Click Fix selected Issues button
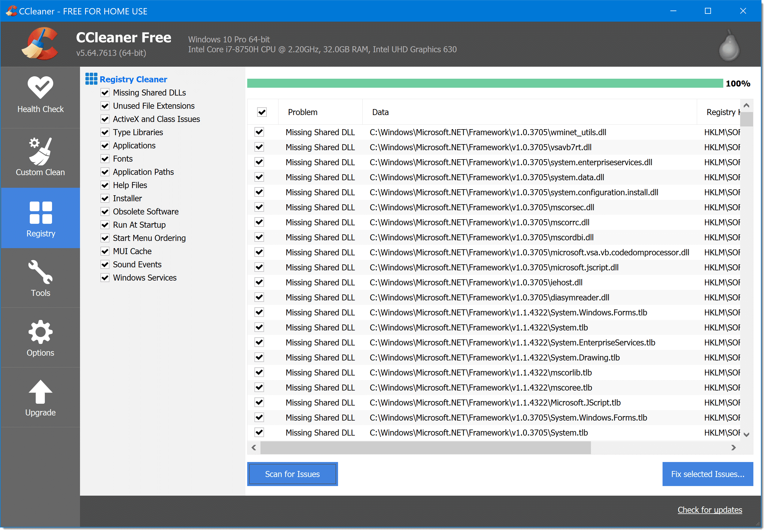The height and width of the screenshot is (532, 766). coord(707,474)
